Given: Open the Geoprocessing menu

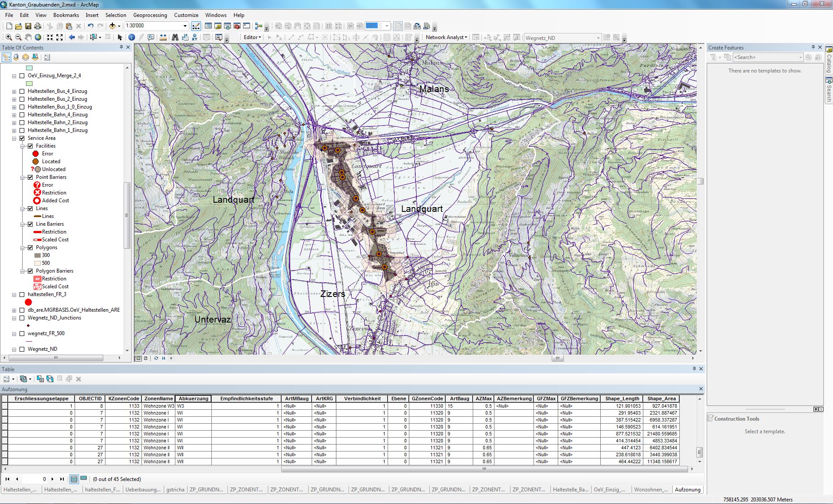Looking at the screenshot, I should [150, 15].
